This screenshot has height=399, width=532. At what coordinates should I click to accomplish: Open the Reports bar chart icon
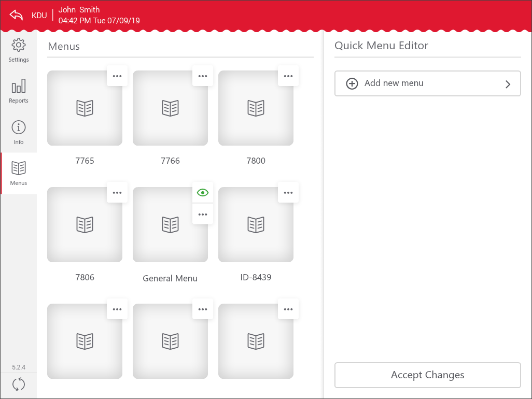[19, 87]
